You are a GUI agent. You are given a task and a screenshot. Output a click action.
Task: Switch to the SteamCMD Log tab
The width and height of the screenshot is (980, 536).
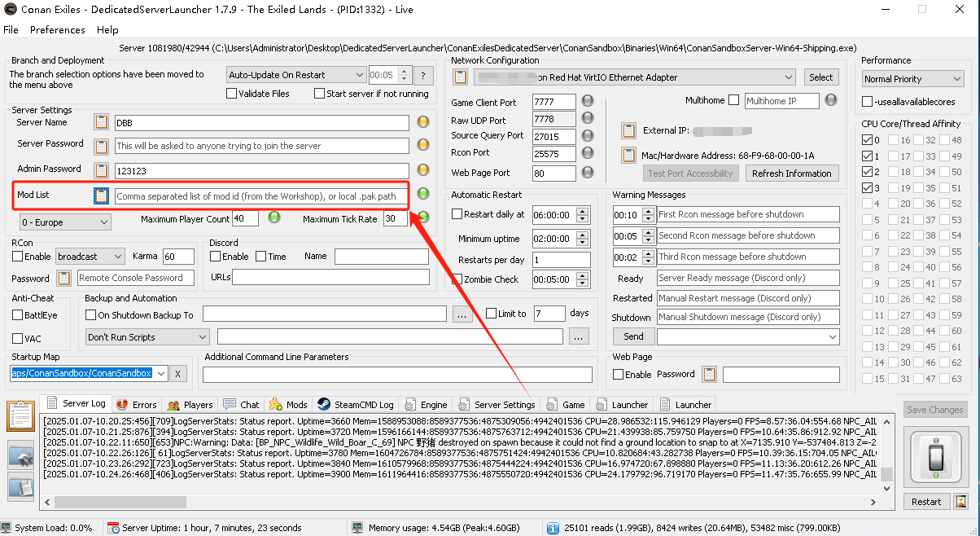355,404
